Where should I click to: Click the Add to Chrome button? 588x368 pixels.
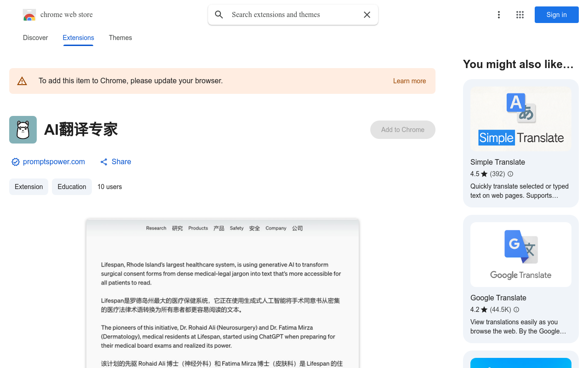click(403, 130)
